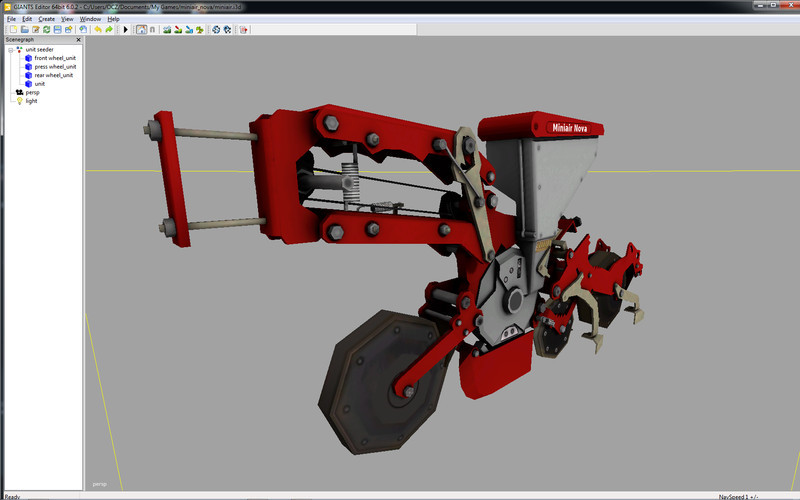
Task: Undo with the yellow left arrow icon
Action: pyautogui.click(x=97, y=29)
